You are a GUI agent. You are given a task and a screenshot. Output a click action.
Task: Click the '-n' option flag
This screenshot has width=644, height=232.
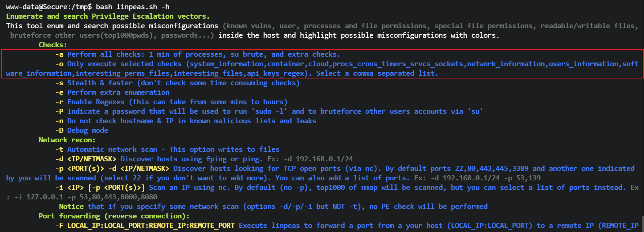[59, 121]
